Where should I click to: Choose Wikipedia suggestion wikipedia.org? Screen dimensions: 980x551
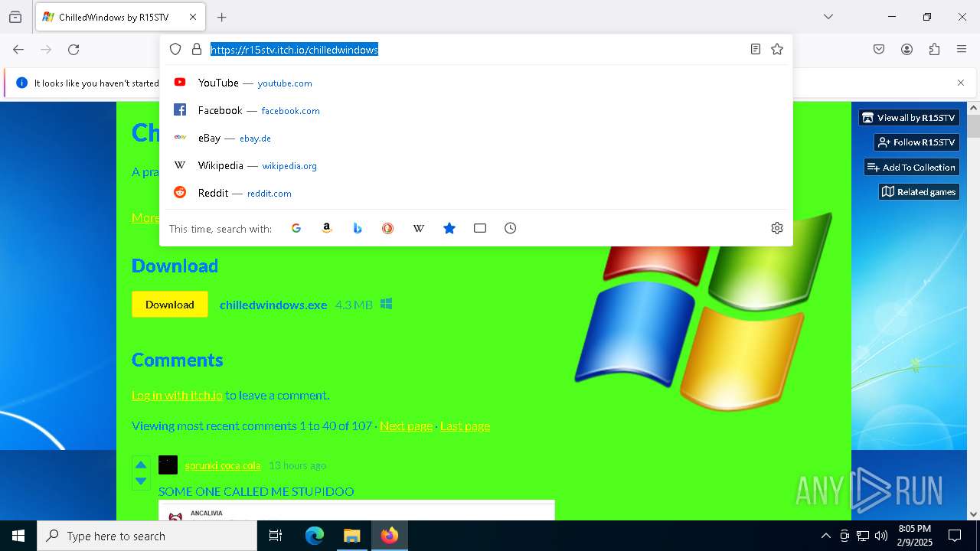tap(475, 165)
